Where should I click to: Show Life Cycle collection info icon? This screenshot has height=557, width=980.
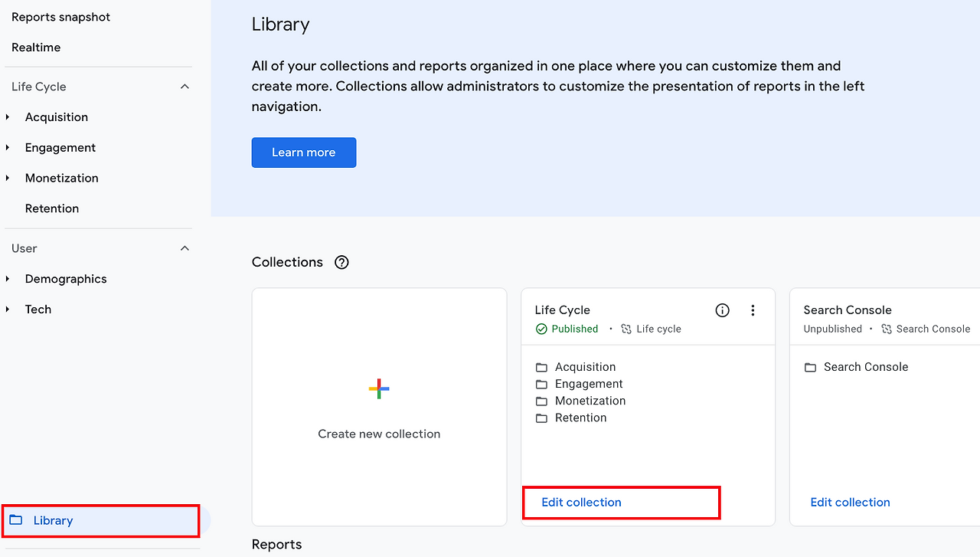tap(722, 310)
